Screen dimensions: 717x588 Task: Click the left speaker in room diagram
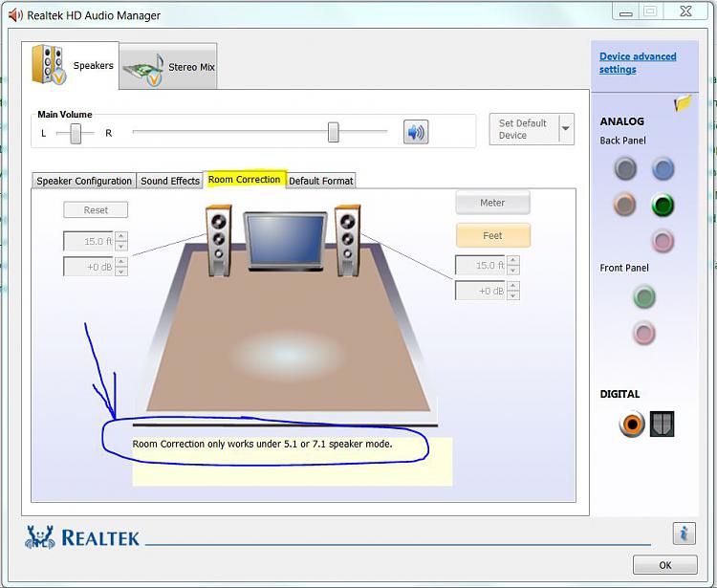219,241
